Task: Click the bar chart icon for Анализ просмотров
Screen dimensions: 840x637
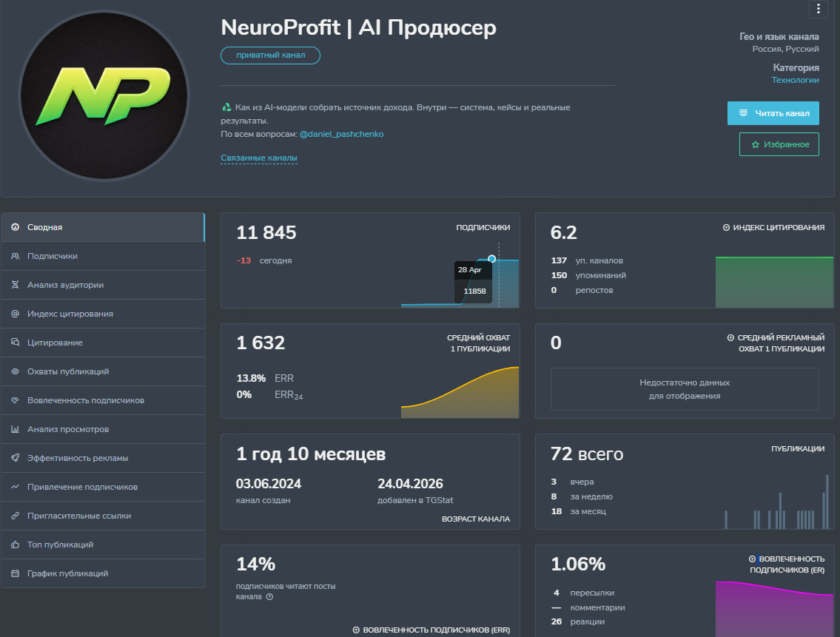Action: [15, 429]
